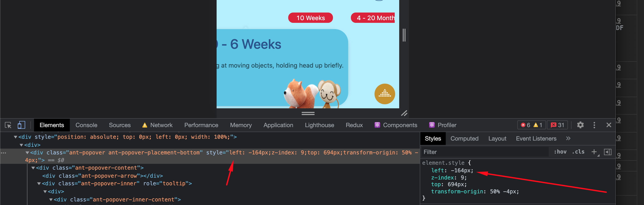Click the red error count 6
Viewport: 644px width, 205px height.
[525, 125]
